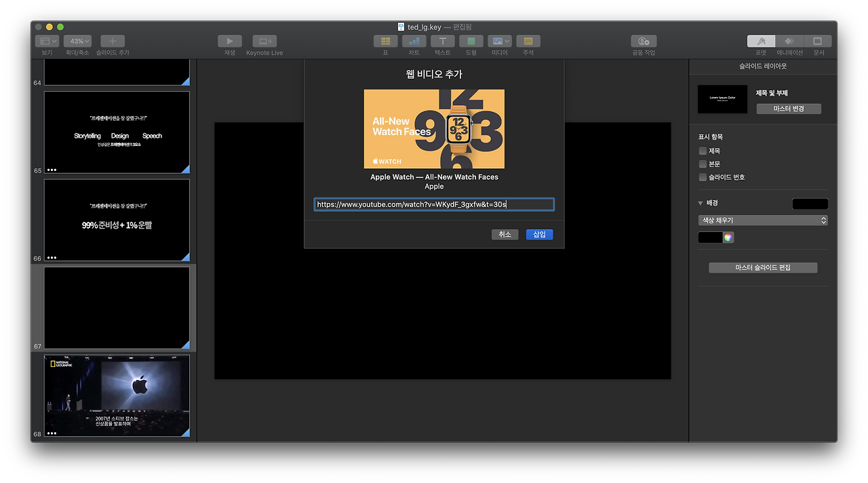Viewport: 868px width, 483px height.
Task: Select slide 68 Steve Jobs thumbnail
Action: [x=117, y=395]
